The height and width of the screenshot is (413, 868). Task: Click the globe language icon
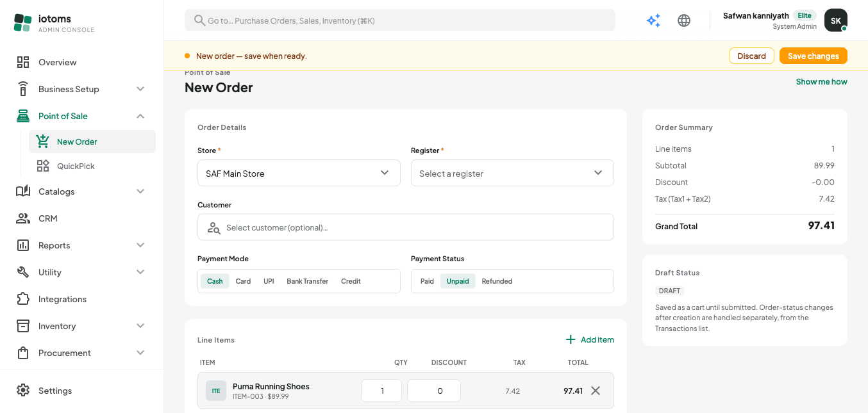(684, 20)
